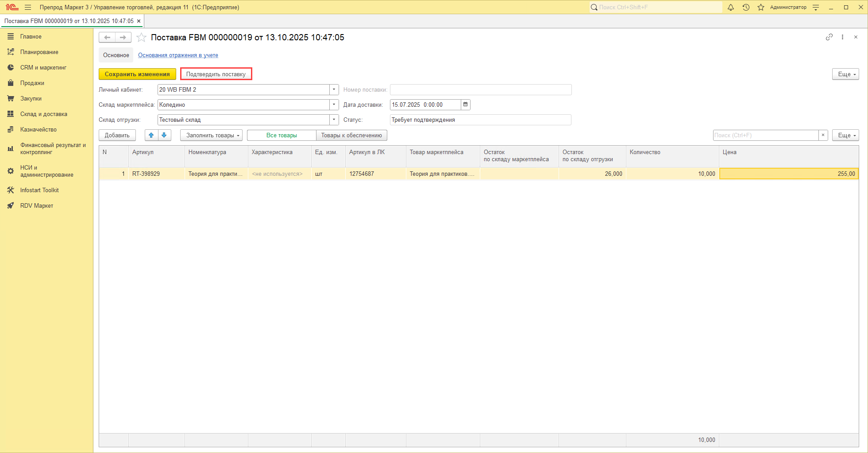Image resolution: width=868 pixels, height=453 pixels.
Task: Open the "Основания отражения в учете" link
Action: pyautogui.click(x=178, y=55)
